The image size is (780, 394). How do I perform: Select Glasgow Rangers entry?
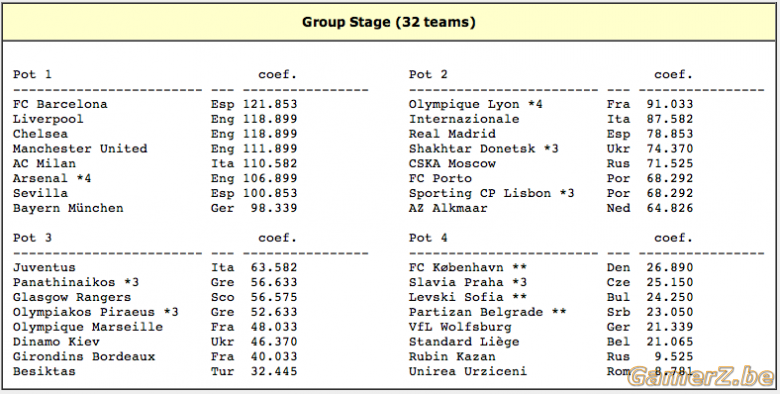click(72, 297)
